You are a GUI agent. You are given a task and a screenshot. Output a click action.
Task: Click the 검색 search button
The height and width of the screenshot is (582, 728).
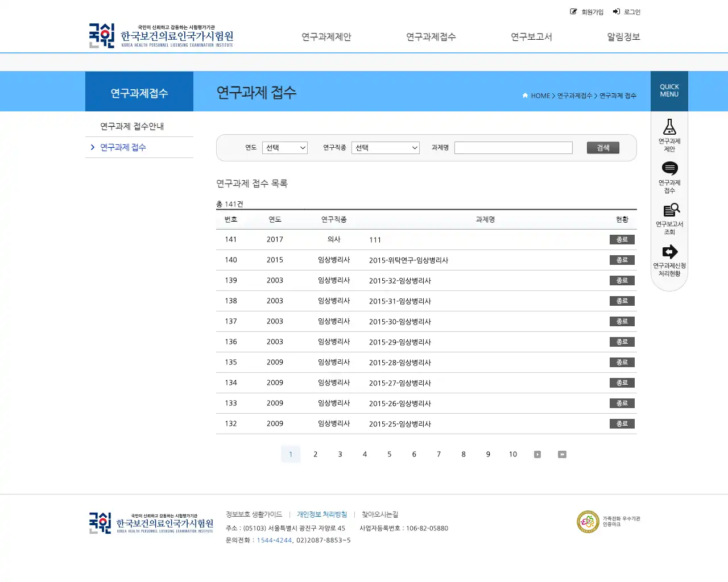(x=603, y=148)
